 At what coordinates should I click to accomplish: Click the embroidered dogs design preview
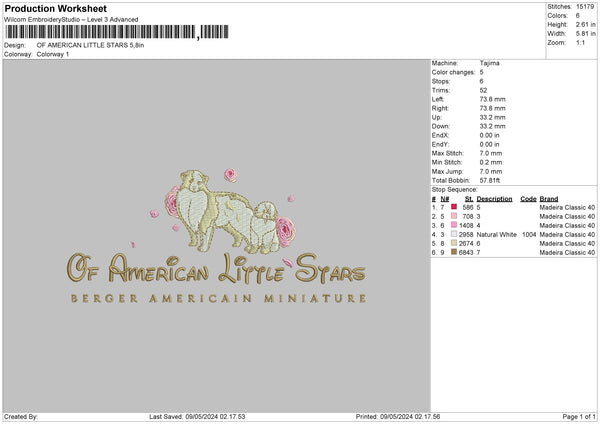(230, 212)
